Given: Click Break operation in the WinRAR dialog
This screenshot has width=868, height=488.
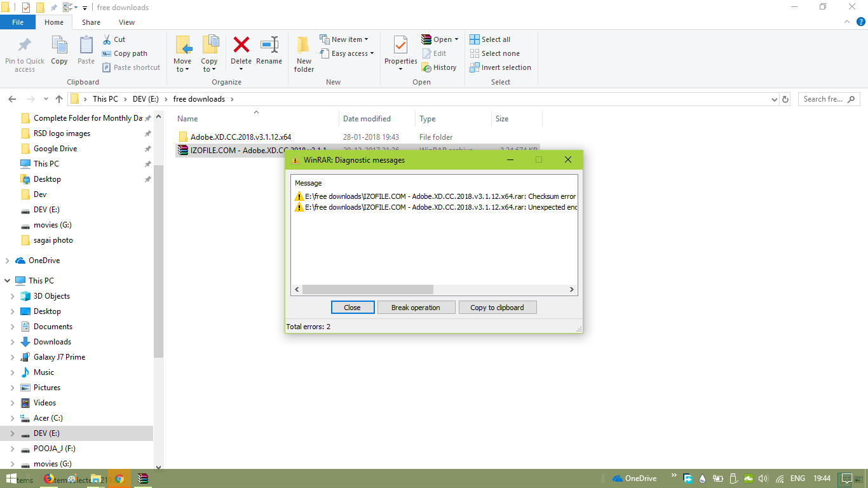Looking at the screenshot, I should (416, 308).
